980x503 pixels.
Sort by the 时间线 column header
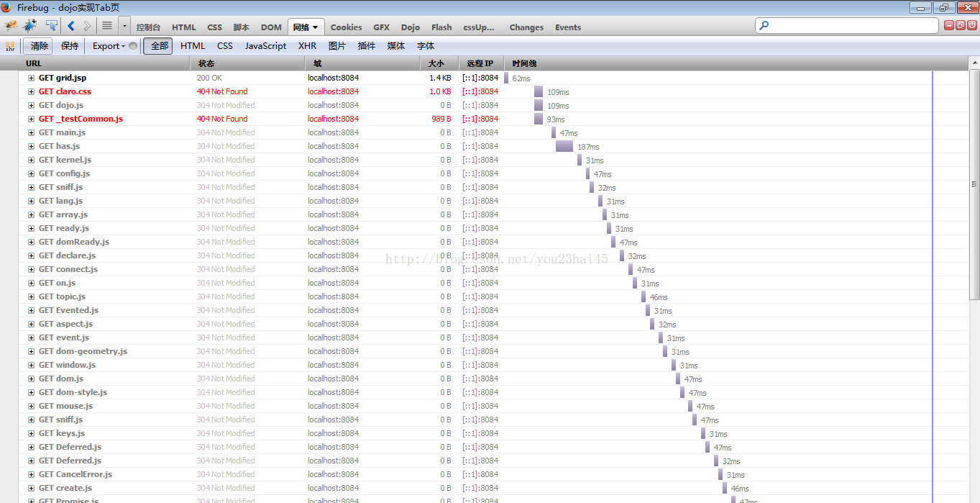736,63
